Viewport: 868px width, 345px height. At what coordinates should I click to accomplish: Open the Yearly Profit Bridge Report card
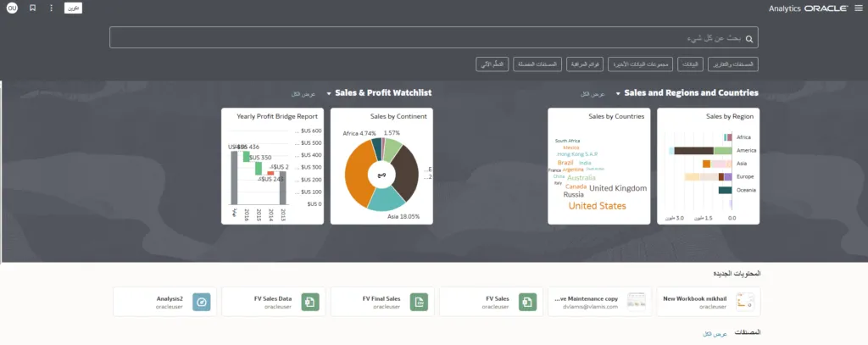(272, 166)
